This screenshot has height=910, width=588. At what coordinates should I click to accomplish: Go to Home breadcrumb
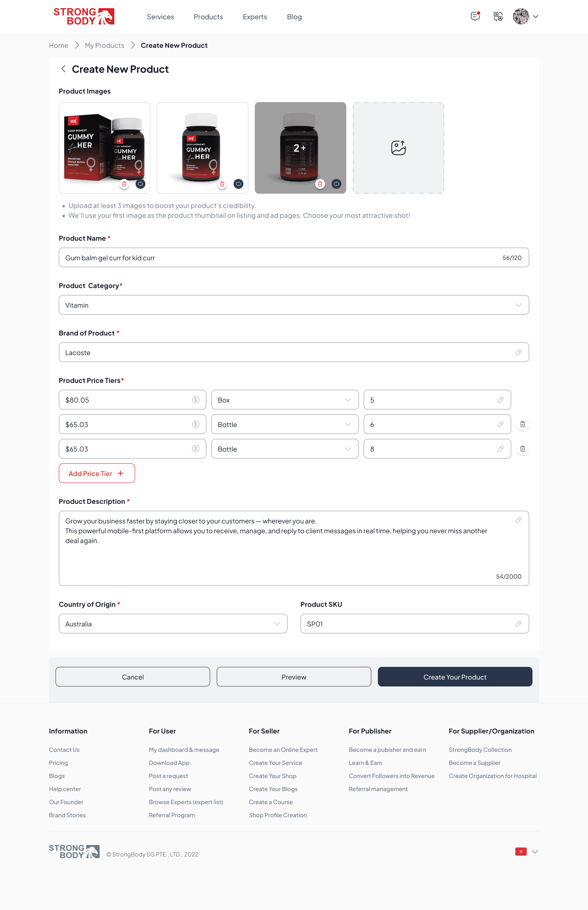click(x=58, y=45)
